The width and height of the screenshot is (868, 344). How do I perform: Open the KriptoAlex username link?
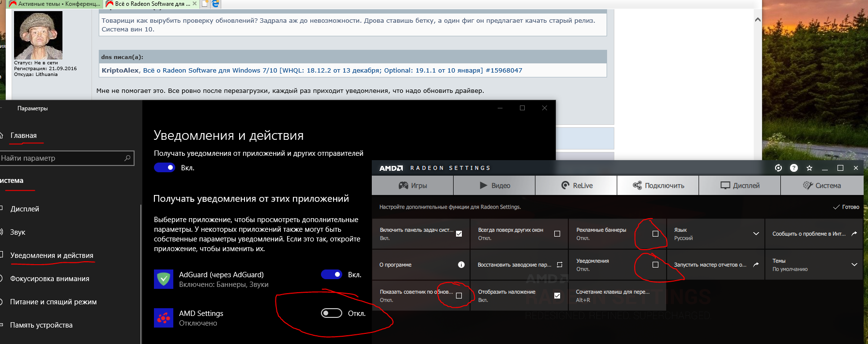point(120,70)
